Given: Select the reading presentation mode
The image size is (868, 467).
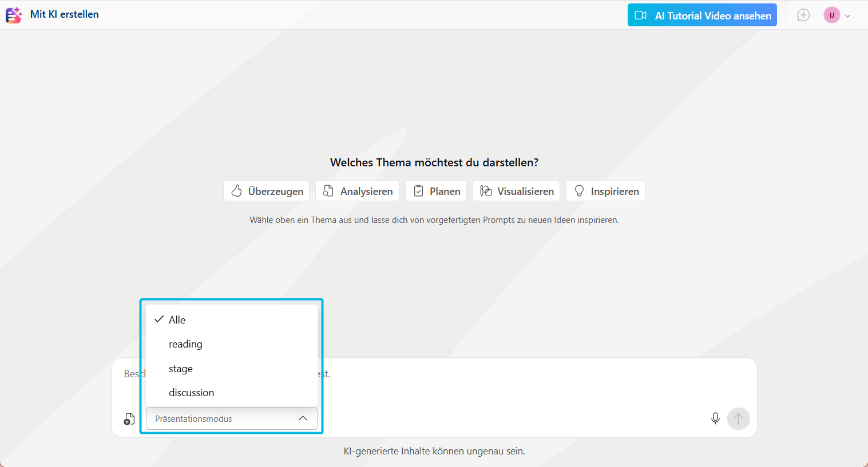Looking at the screenshot, I should [232, 344].
